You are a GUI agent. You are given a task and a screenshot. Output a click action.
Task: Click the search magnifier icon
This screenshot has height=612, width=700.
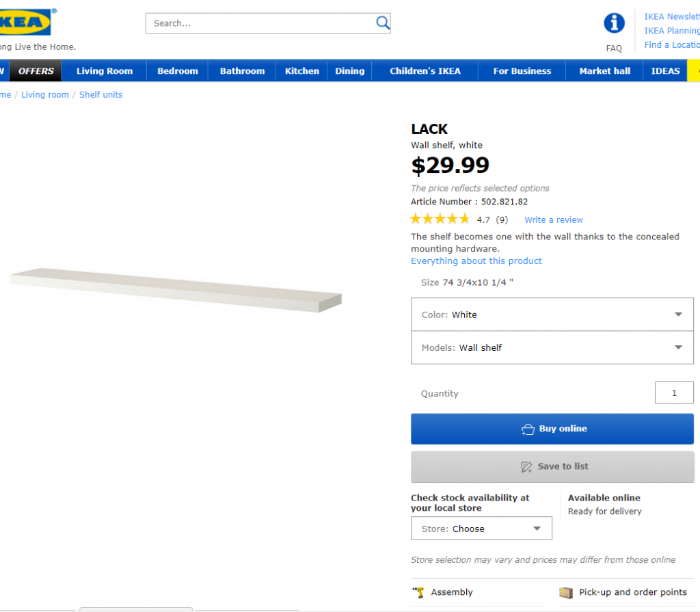coord(383,23)
